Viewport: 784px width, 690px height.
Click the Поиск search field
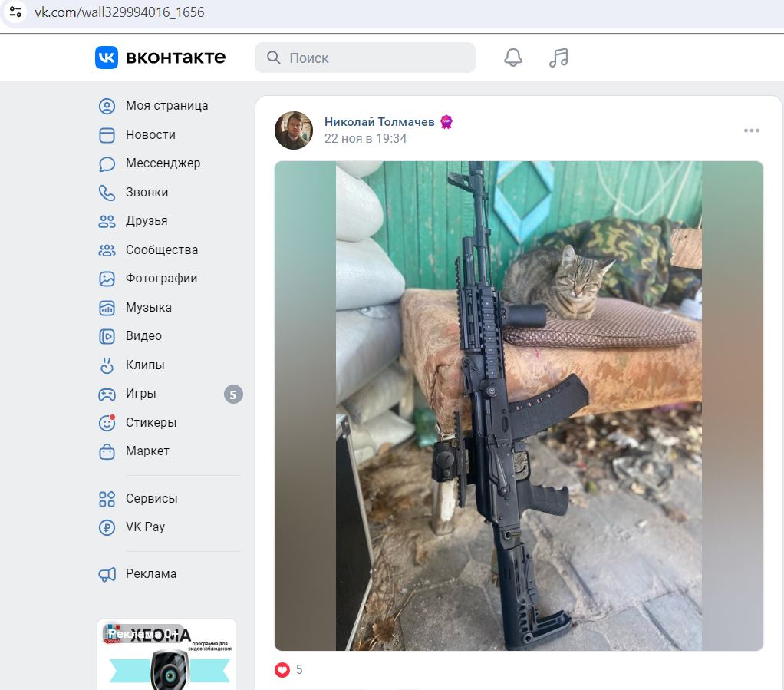pos(365,58)
